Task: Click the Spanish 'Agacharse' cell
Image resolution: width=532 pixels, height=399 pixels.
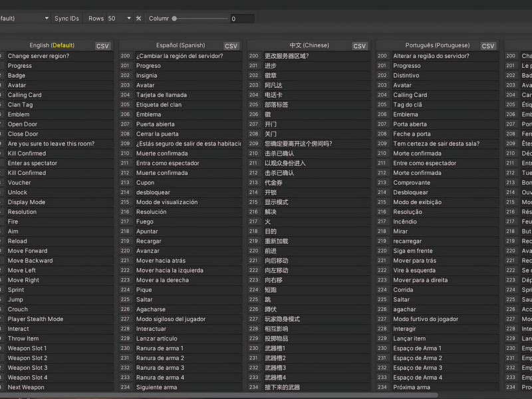Action: tap(188, 309)
